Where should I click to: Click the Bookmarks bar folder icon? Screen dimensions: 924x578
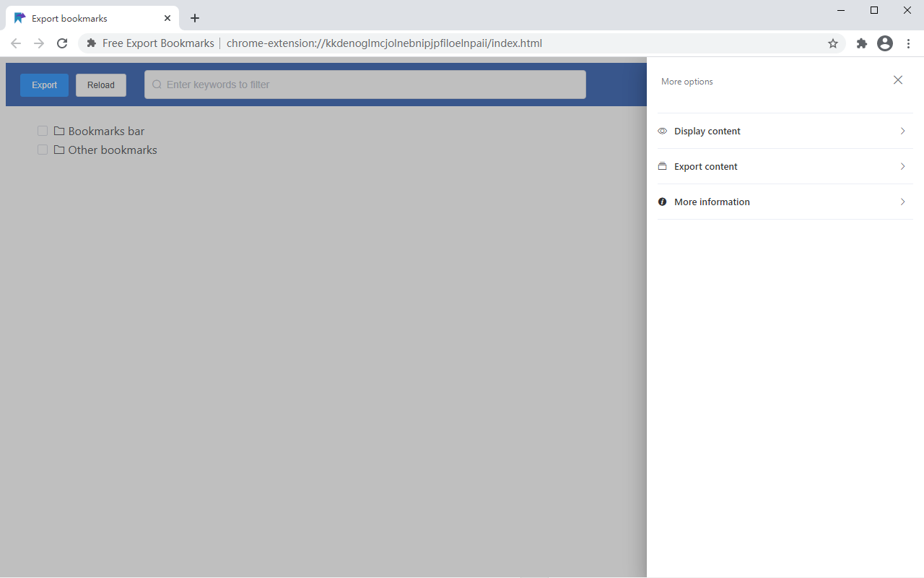pos(59,131)
